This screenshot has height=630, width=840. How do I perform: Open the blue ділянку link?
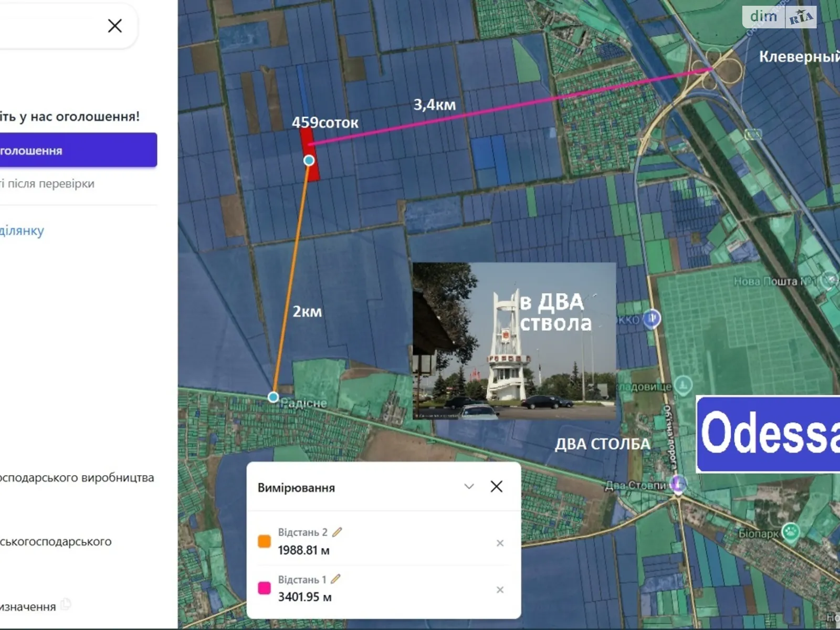22,230
